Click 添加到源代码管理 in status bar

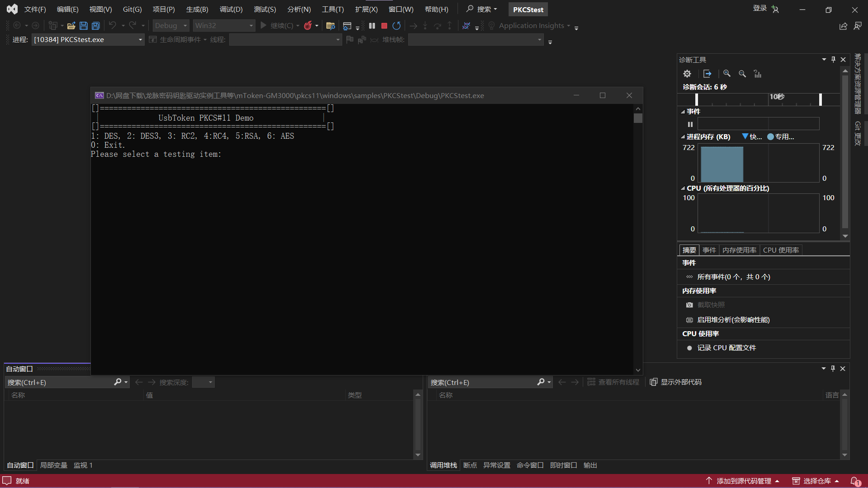tap(744, 481)
